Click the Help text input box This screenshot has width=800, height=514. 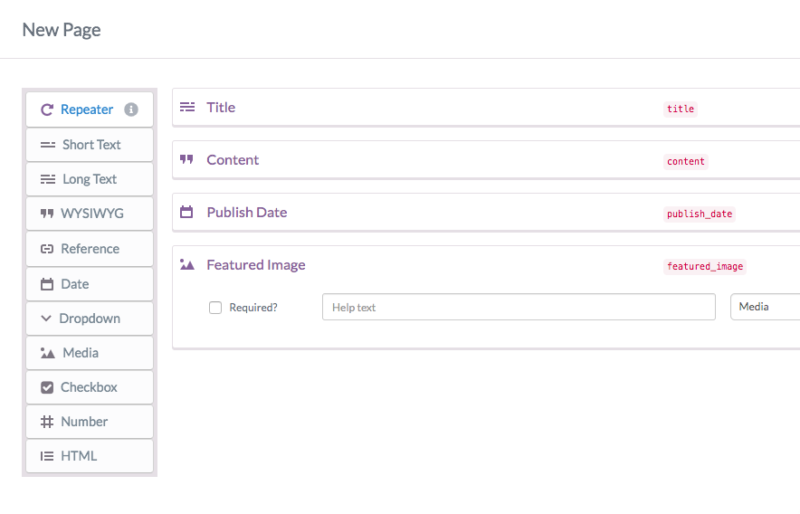[518, 307]
